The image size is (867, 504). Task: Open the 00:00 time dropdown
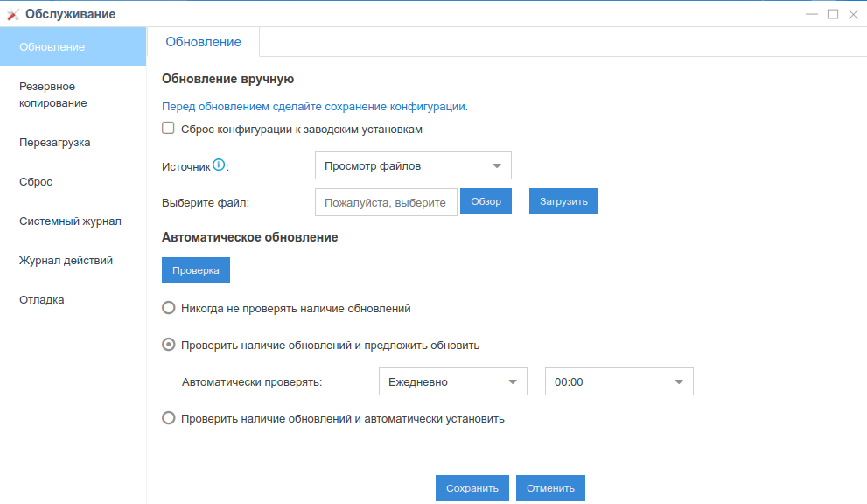[x=619, y=381]
